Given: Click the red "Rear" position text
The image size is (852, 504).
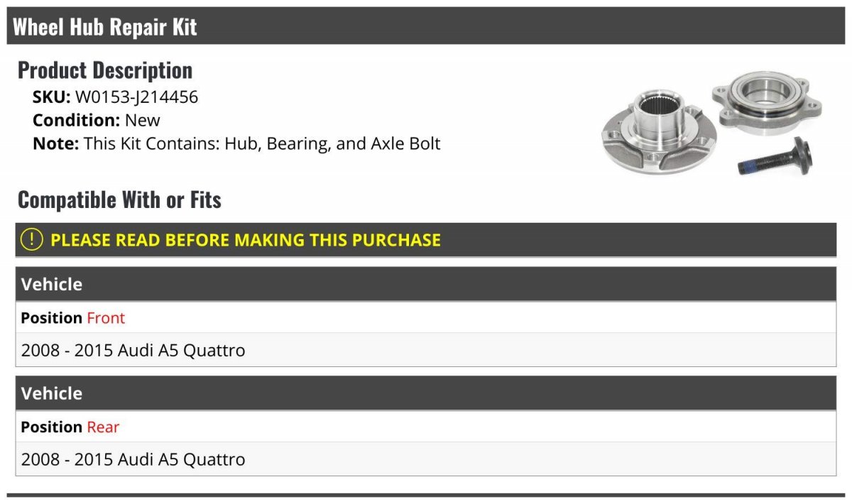Looking at the screenshot, I should pyautogui.click(x=103, y=427).
